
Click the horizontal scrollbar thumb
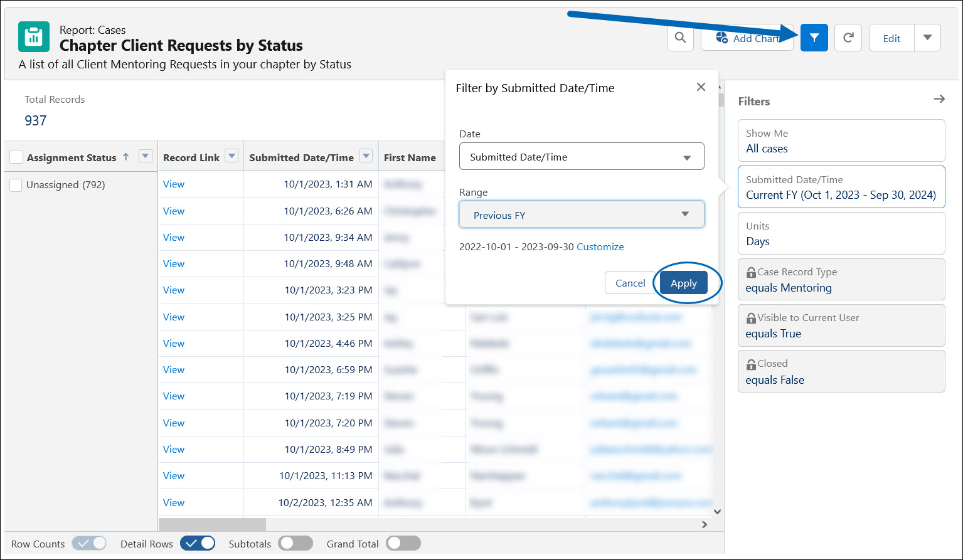click(212, 524)
